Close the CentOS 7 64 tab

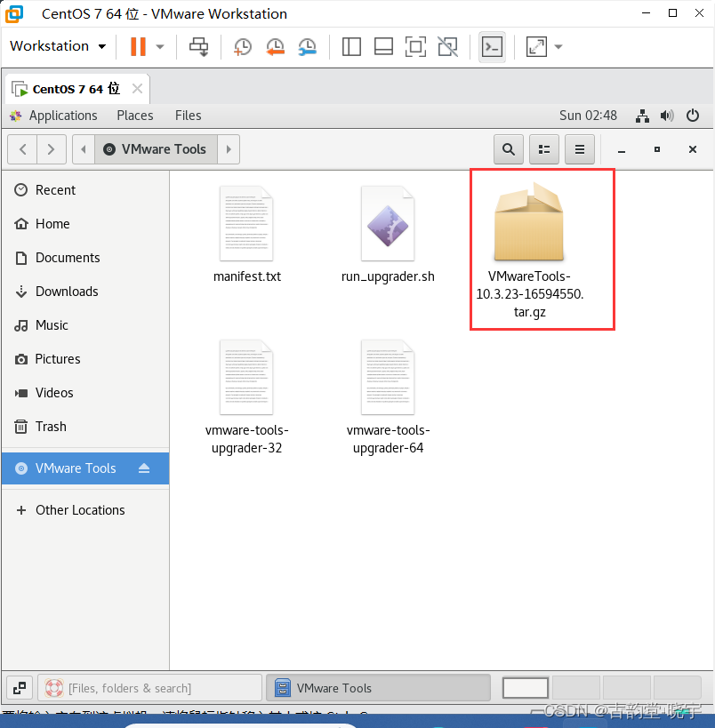(137, 88)
